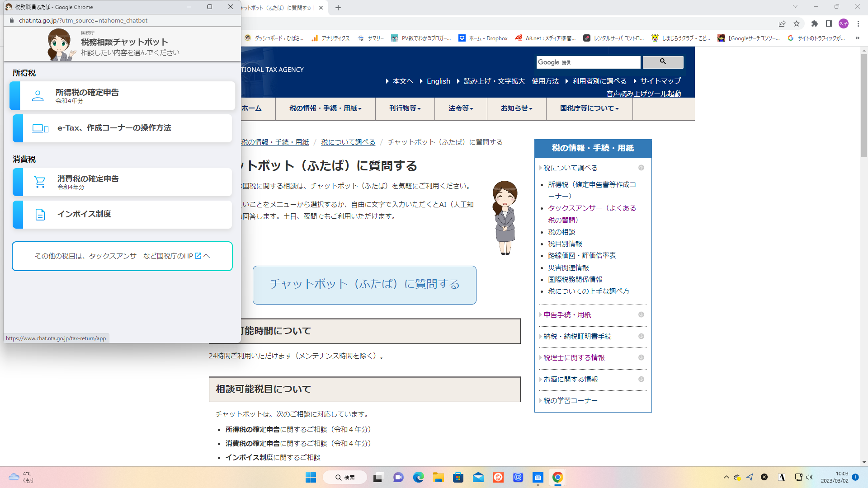868x488 pixels.
Task: Click 税について調べる breadcrumb link
Action: [x=348, y=142]
